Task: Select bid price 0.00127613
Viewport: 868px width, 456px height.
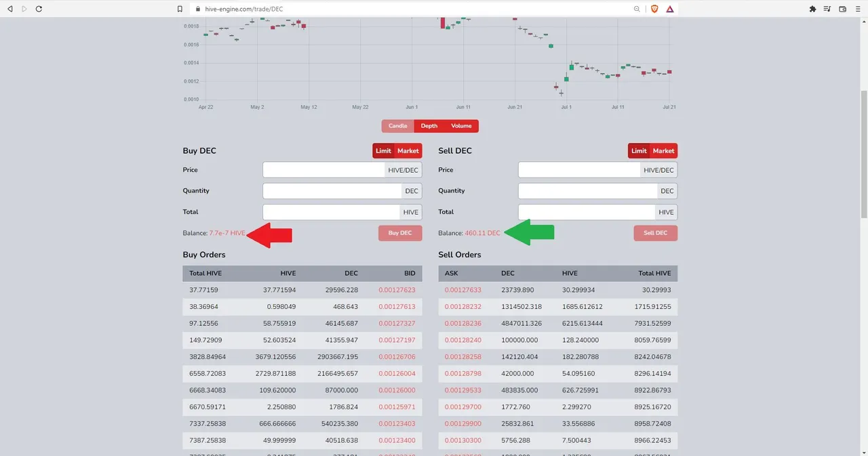Action: (397, 307)
